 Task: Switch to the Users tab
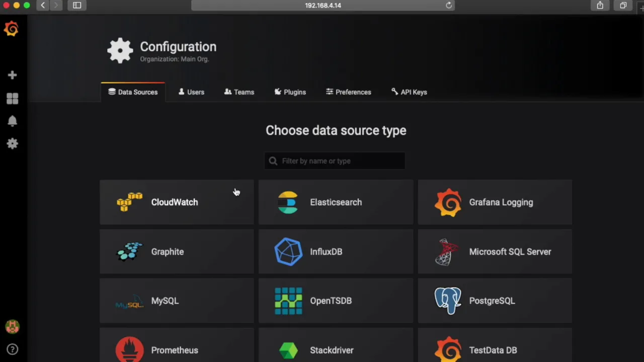tap(191, 92)
